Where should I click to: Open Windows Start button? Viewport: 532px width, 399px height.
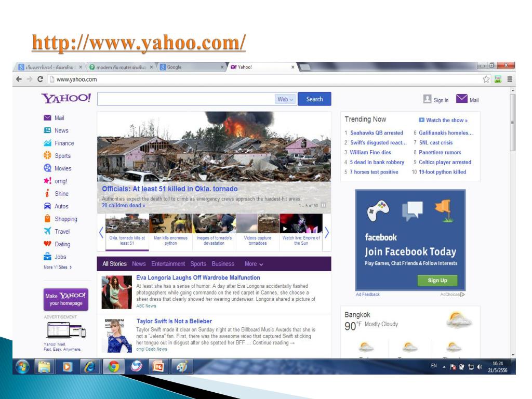[x=22, y=367]
